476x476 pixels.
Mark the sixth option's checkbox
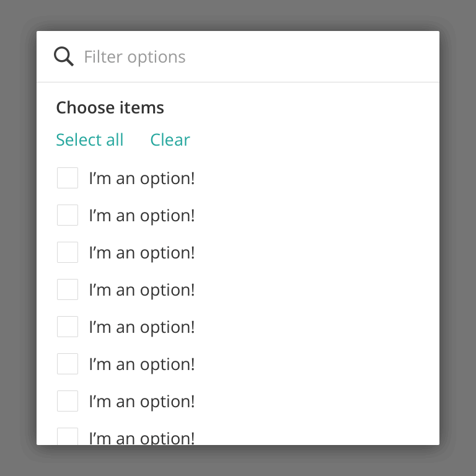coord(68,364)
